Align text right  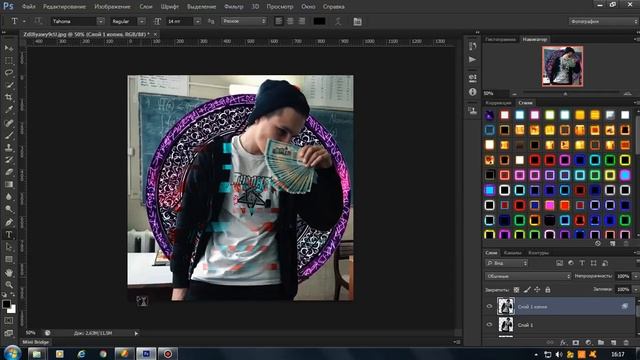point(302,21)
